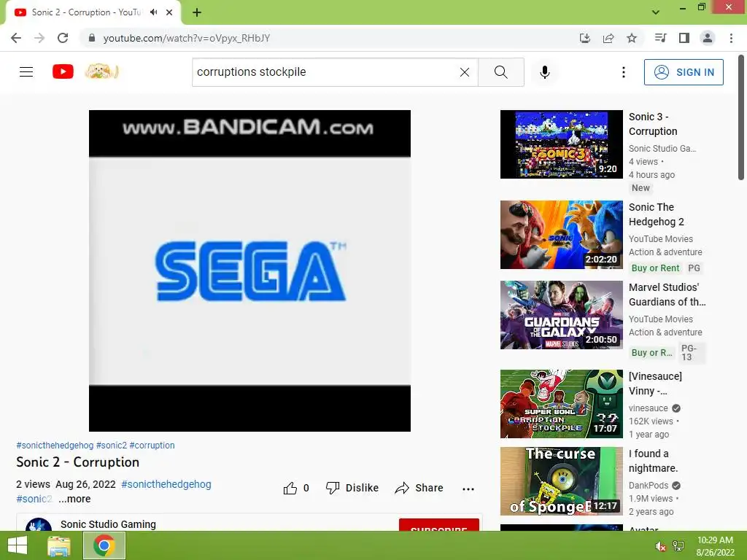The image size is (747, 560).
Task: Open Sonic 3 - Corruption thumbnail
Action: click(561, 144)
